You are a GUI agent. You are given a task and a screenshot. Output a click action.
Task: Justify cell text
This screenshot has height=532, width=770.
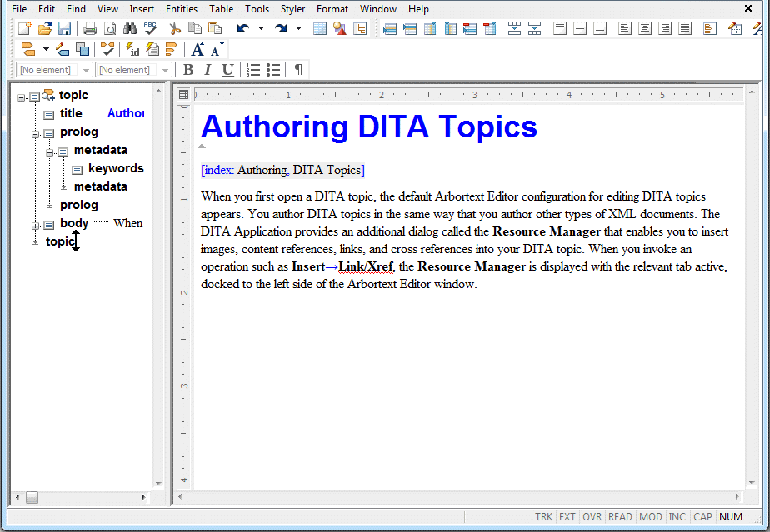pyautogui.click(x=685, y=28)
